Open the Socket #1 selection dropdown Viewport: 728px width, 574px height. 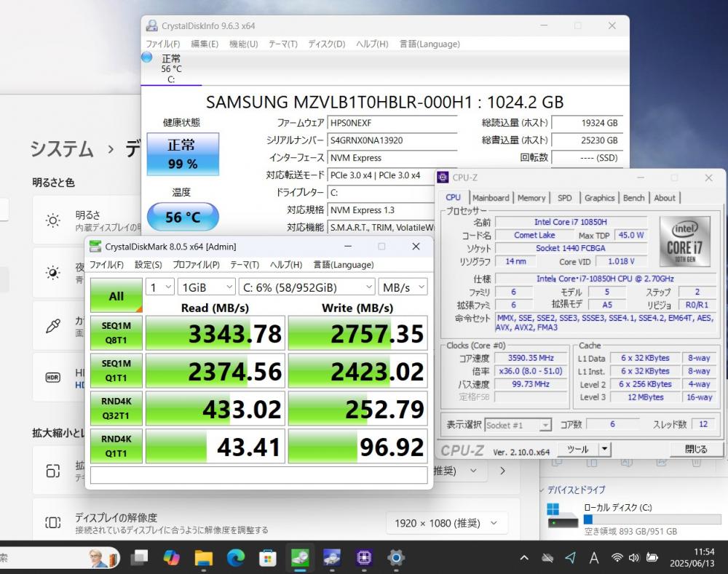(518, 425)
